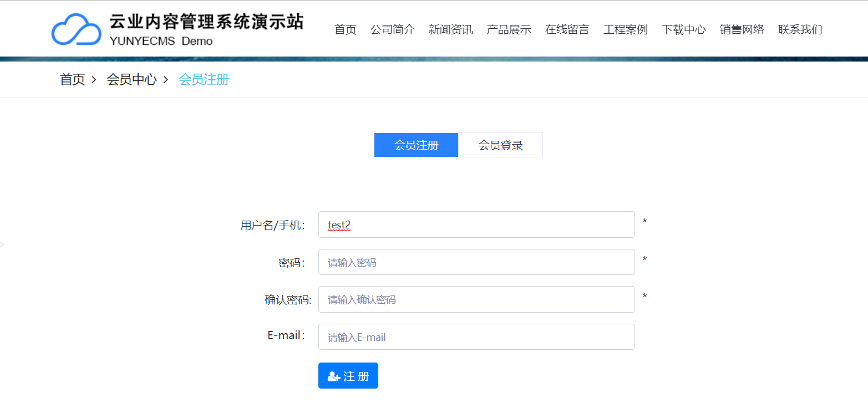Screen dimensions: 868x403
Task: Switch to the 会员登录 tab
Action: [500, 145]
